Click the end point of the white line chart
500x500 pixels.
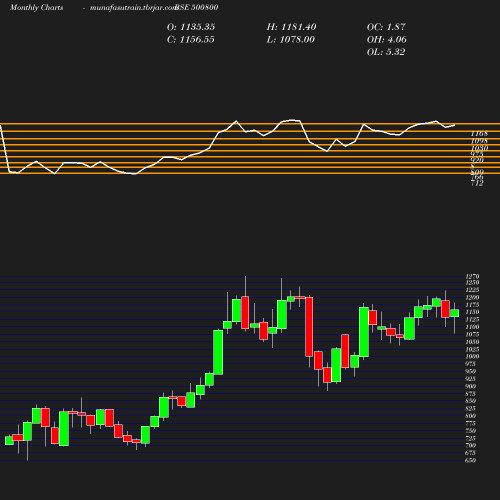click(455, 125)
